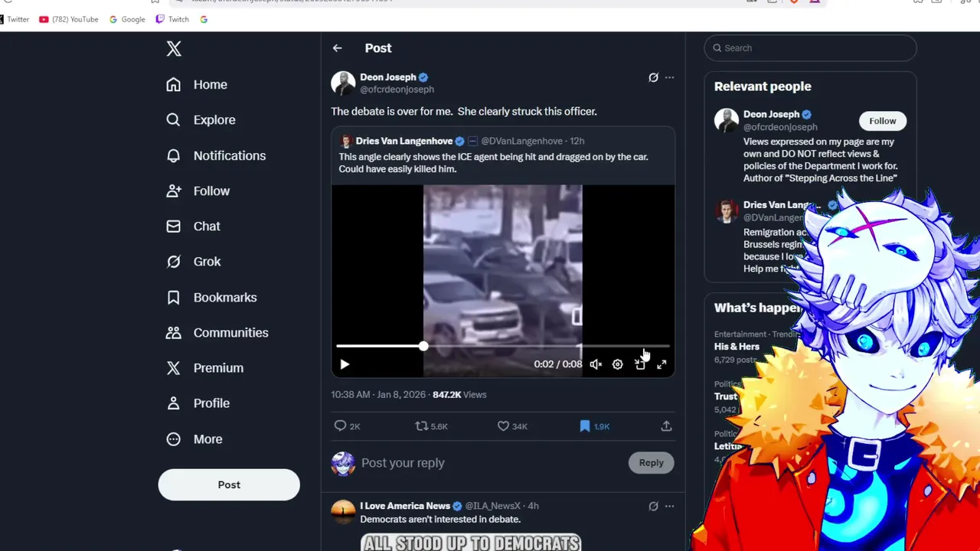Screen dimensions: 980x551
Task: Open the YouTube bookmark
Action: click(x=69, y=19)
